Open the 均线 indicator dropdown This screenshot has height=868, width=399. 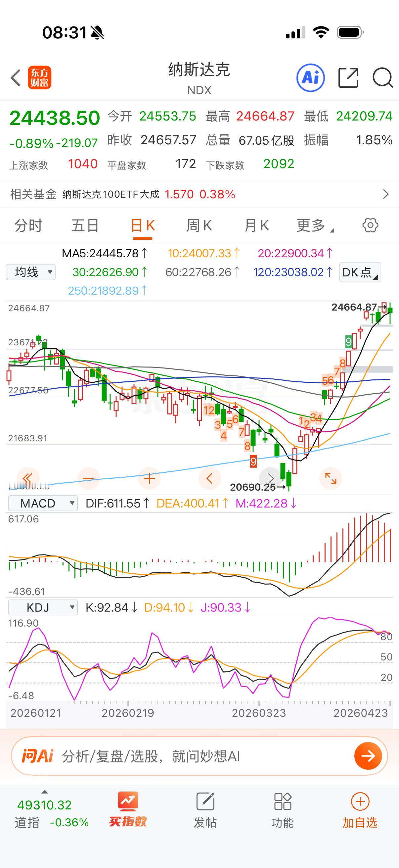tap(31, 271)
